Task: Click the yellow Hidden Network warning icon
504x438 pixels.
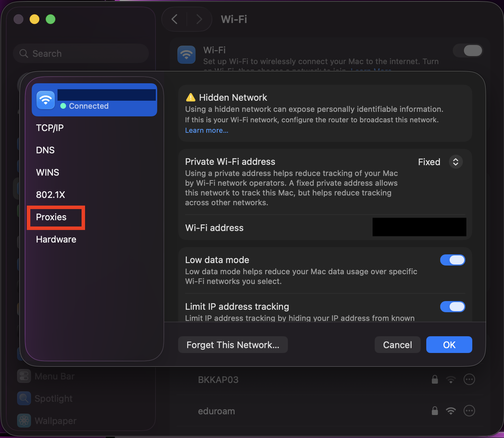Action: (191, 97)
